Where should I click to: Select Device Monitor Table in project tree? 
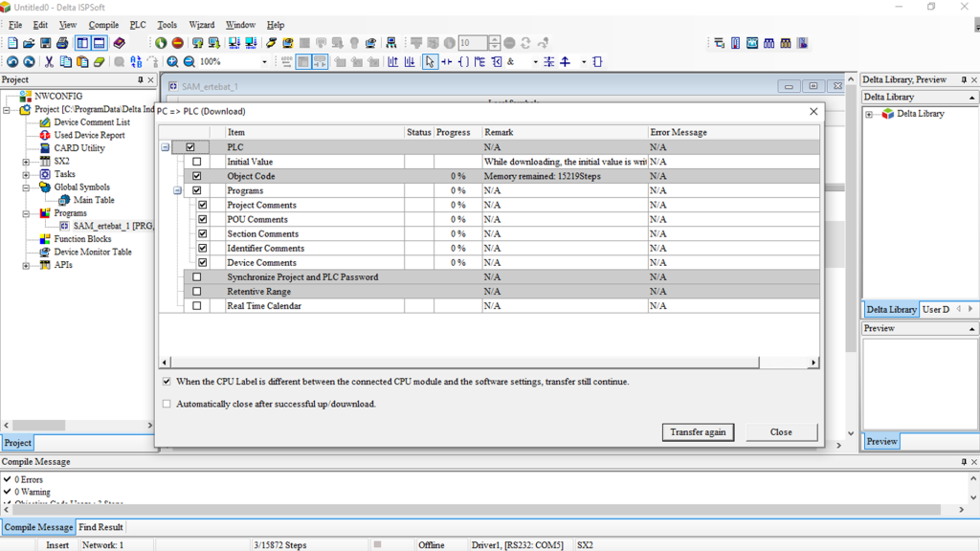(93, 253)
